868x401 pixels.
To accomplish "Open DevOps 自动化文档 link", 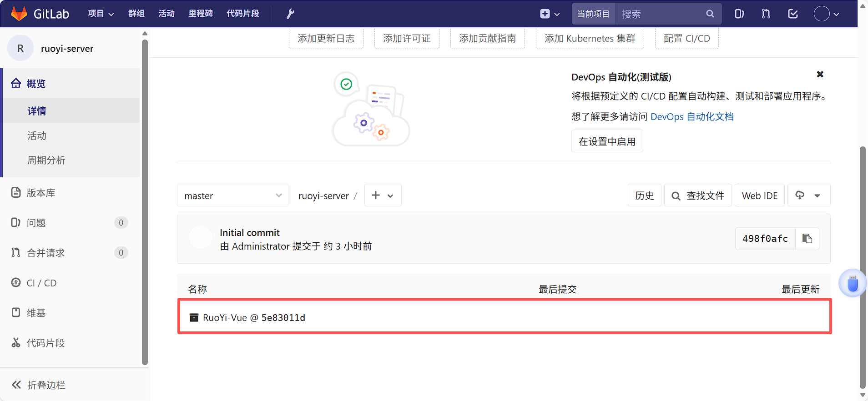I will pyautogui.click(x=692, y=116).
